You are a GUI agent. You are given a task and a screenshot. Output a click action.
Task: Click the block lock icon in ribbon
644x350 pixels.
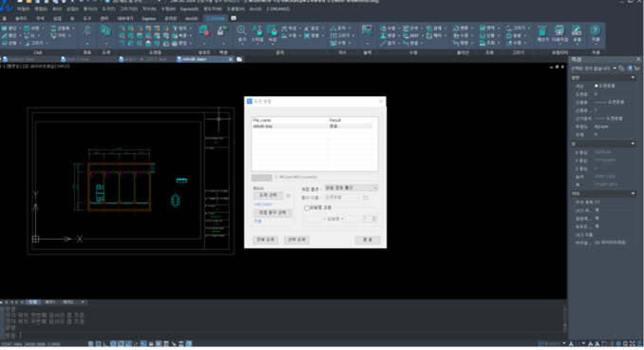[x=204, y=30]
